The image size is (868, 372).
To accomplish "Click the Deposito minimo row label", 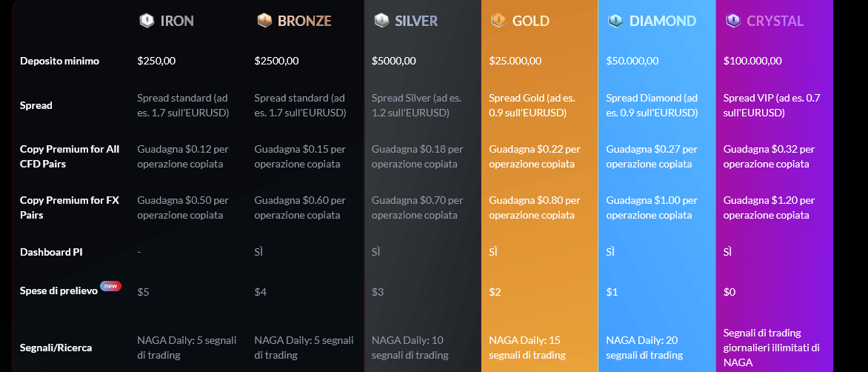I will pos(60,61).
